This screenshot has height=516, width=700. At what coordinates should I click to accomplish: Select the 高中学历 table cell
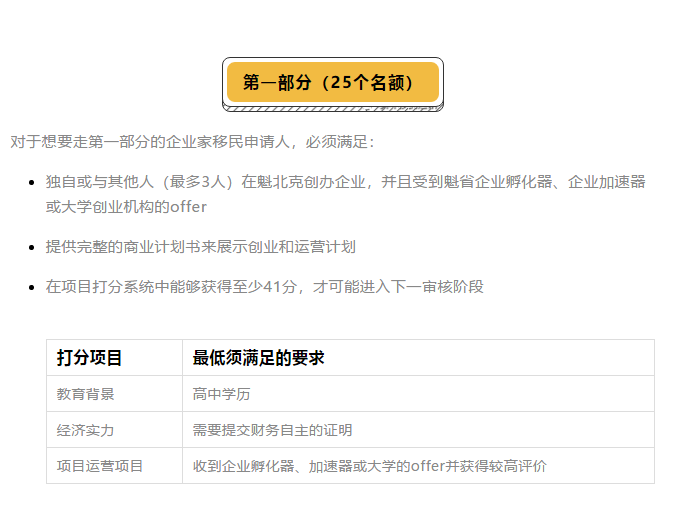tap(418, 394)
